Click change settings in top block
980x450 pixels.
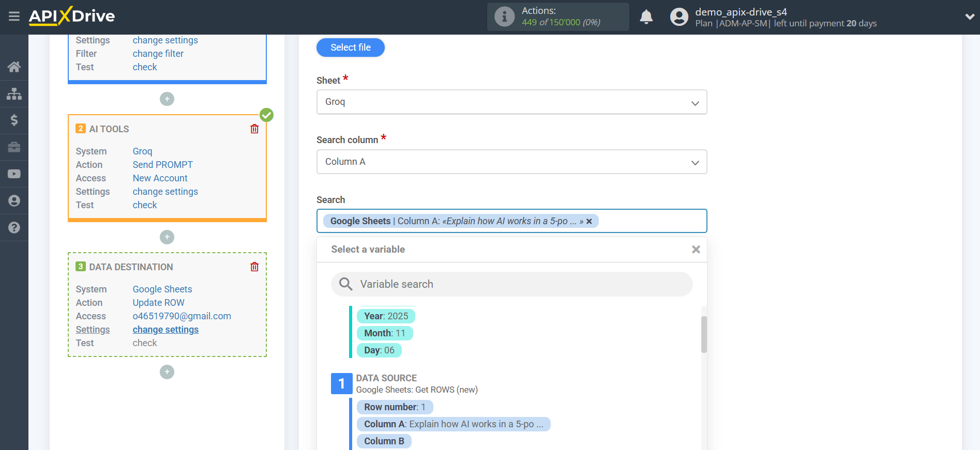click(165, 40)
